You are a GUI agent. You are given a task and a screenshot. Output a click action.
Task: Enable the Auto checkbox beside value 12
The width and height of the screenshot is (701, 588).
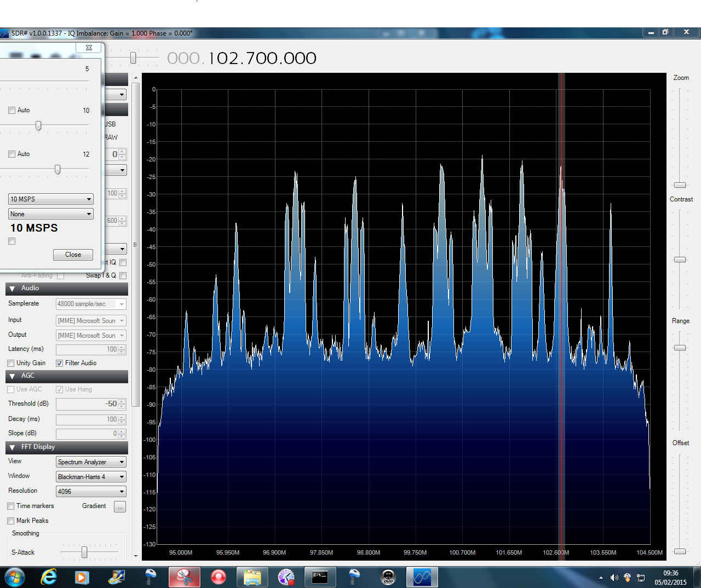[x=12, y=154]
